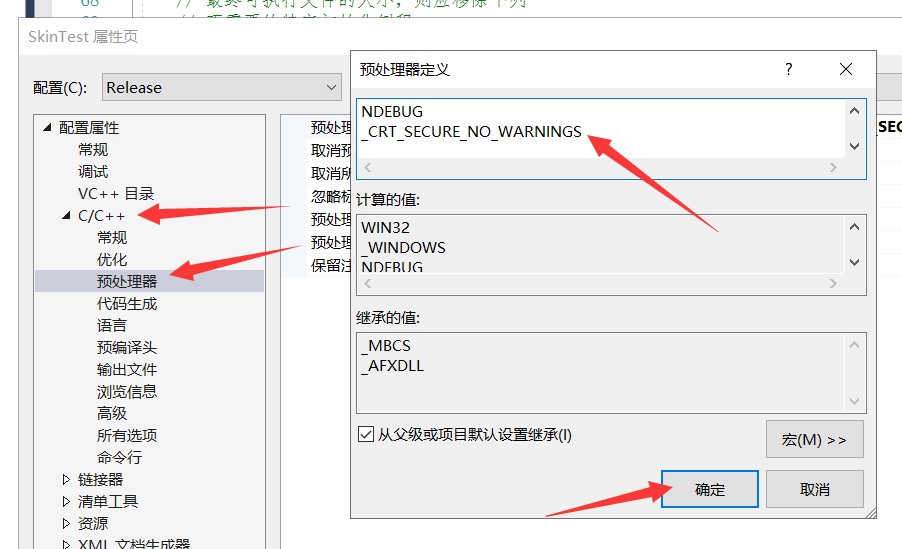Viewport: 902px width, 549px height.
Task: Select 语言 tree item
Action: click(112, 325)
